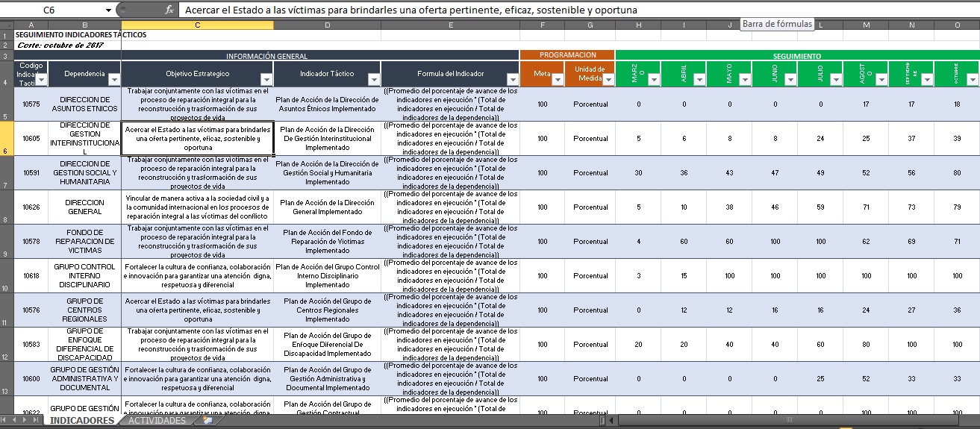Select the FONDO DE REPARACION DE VICTIMAS cell
The width and height of the screenshot is (980, 429).
84,241
